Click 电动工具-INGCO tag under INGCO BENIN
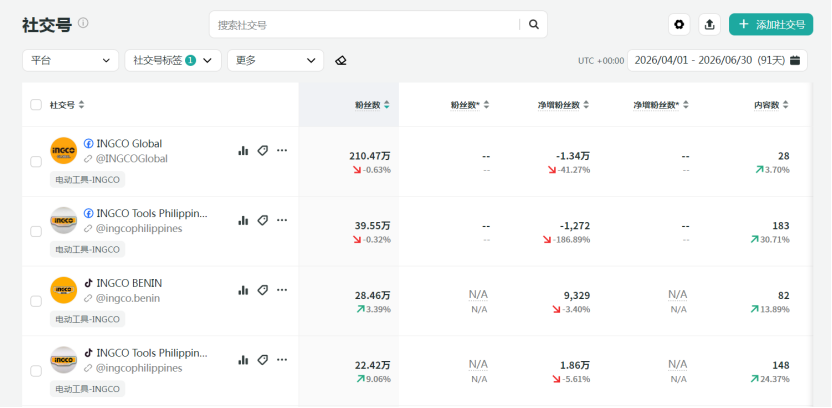The width and height of the screenshot is (832, 408). pyautogui.click(x=88, y=319)
